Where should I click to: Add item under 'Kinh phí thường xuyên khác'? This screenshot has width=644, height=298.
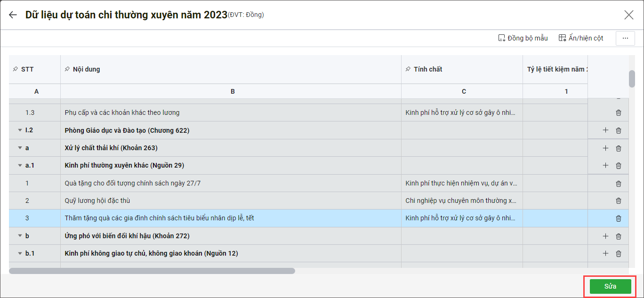click(x=605, y=166)
